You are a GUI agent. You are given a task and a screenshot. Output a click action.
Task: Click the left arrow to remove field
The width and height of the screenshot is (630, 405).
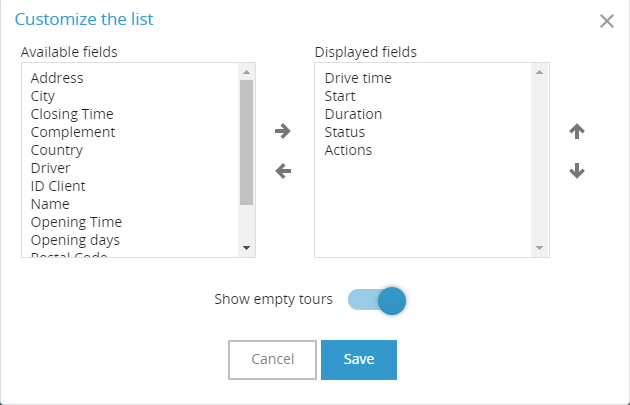[x=283, y=171]
